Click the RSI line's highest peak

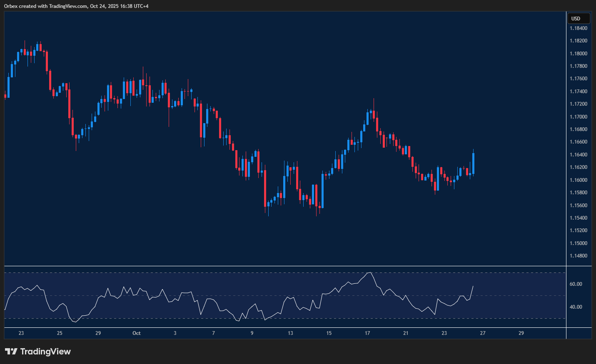[369, 273]
